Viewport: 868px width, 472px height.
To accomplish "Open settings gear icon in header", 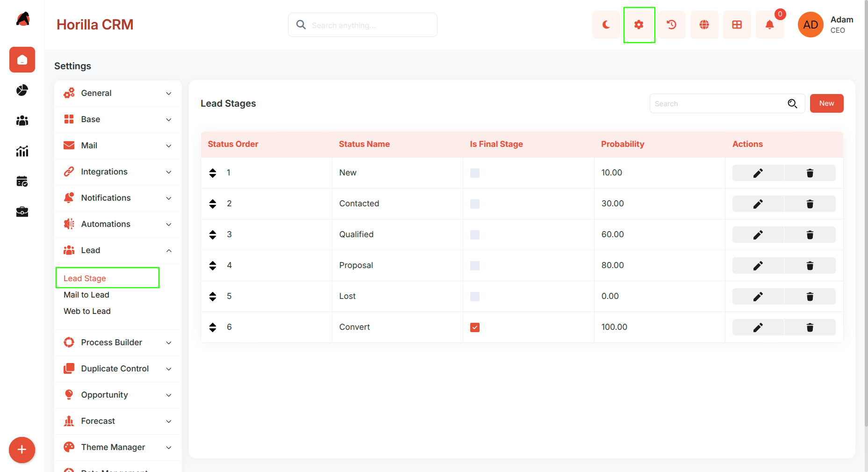I will coord(639,25).
